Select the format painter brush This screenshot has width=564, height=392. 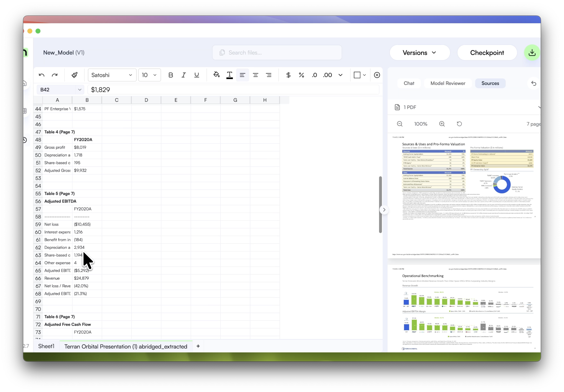click(74, 75)
